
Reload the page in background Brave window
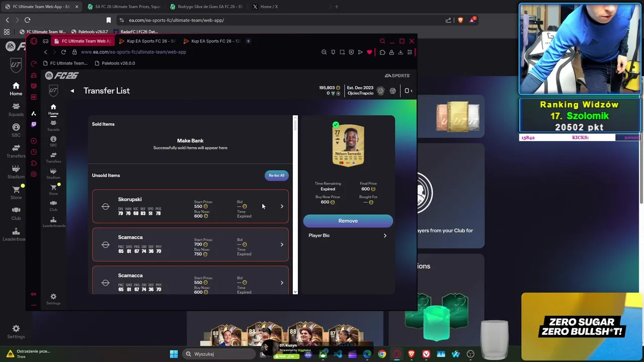[27, 20]
